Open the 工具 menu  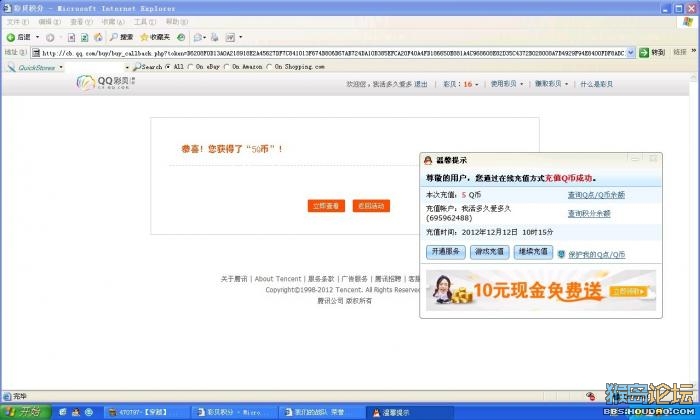coord(145,21)
